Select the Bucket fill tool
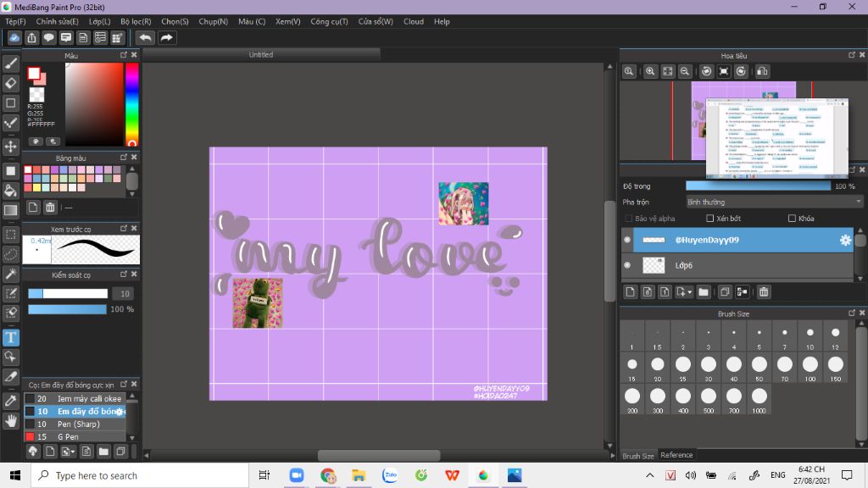The height and width of the screenshot is (488, 868). (10, 191)
